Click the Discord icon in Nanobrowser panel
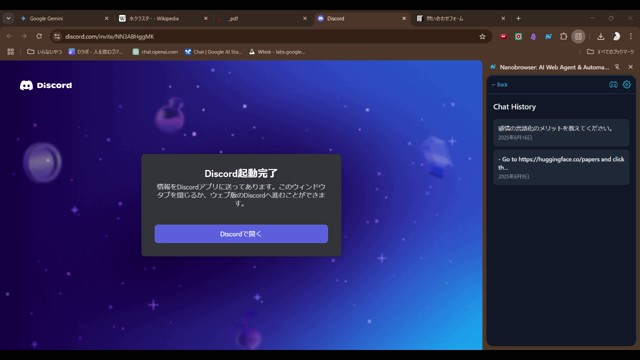This screenshot has width=640, height=360. (613, 84)
